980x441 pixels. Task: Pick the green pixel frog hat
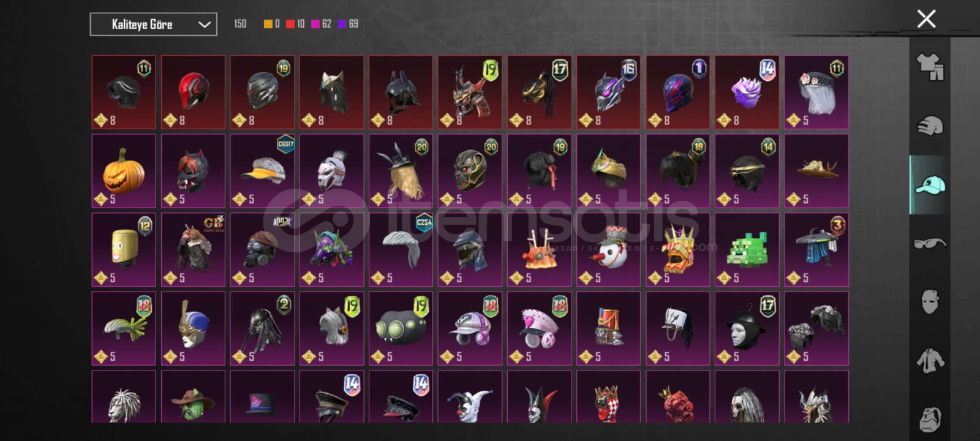(747, 249)
